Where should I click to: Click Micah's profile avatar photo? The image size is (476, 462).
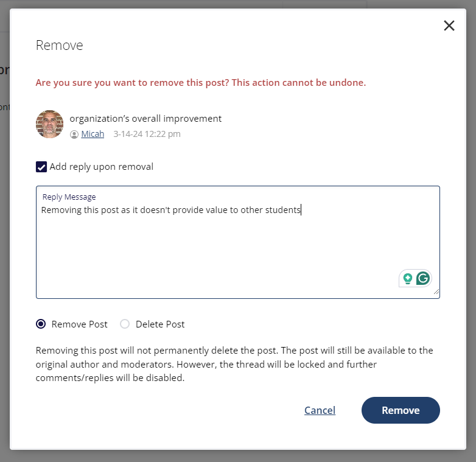pyautogui.click(x=49, y=124)
